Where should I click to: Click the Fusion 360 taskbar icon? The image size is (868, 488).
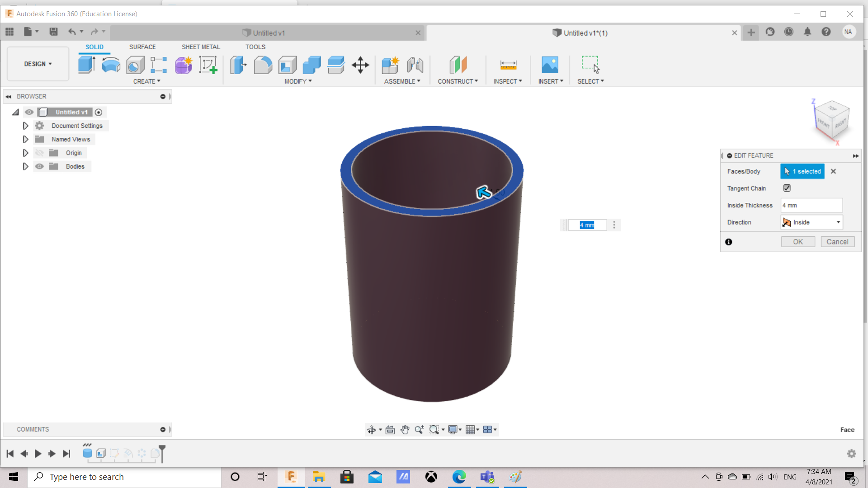pyautogui.click(x=291, y=477)
